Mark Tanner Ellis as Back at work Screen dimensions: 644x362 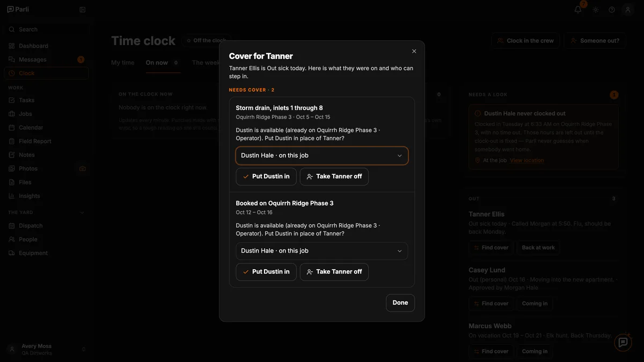coord(538,248)
